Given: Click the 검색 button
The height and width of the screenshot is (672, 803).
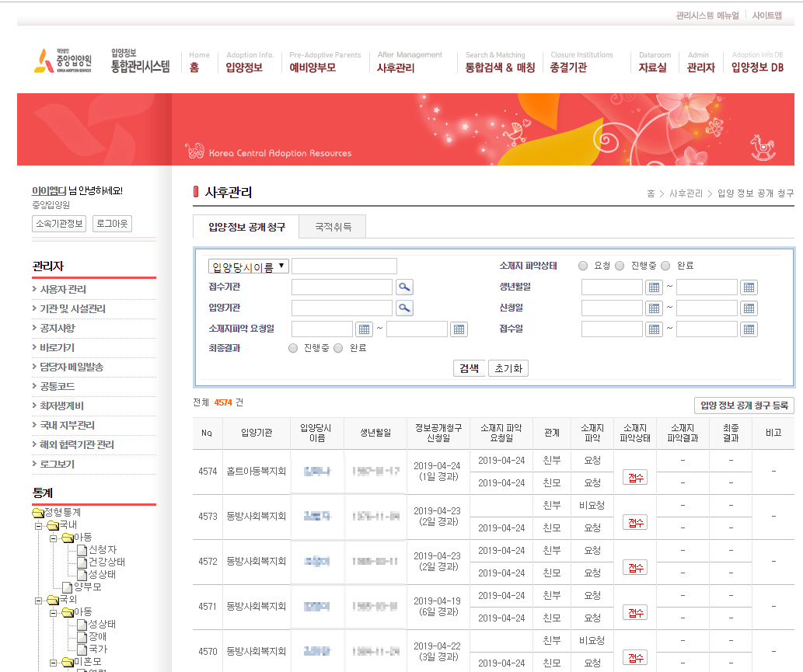Looking at the screenshot, I should click(x=469, y=368).
